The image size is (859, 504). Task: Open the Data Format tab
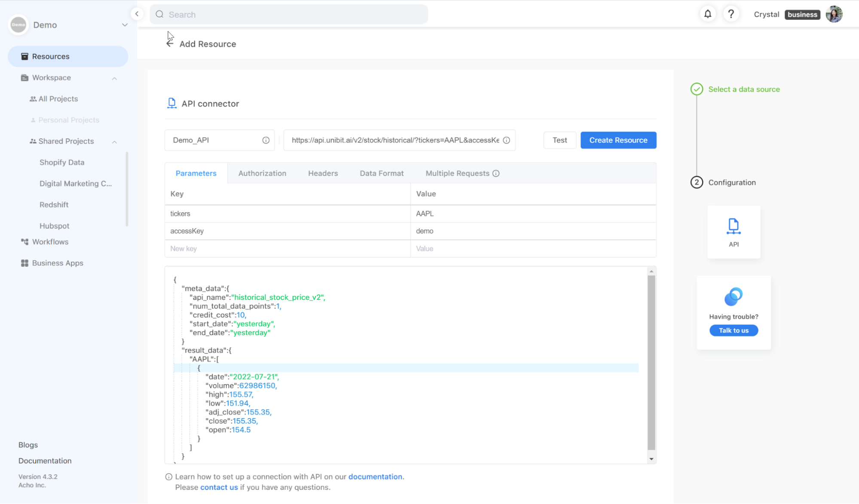coord(382,173)
